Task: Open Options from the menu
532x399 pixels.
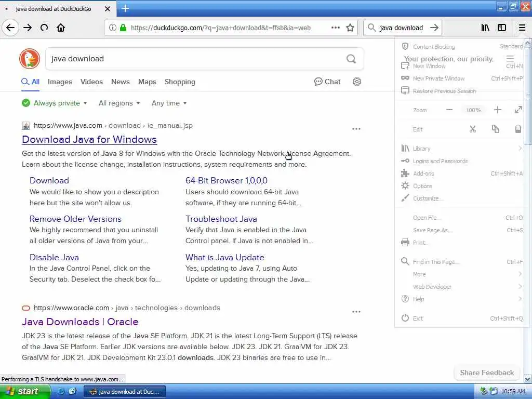Action: point(461,186)
